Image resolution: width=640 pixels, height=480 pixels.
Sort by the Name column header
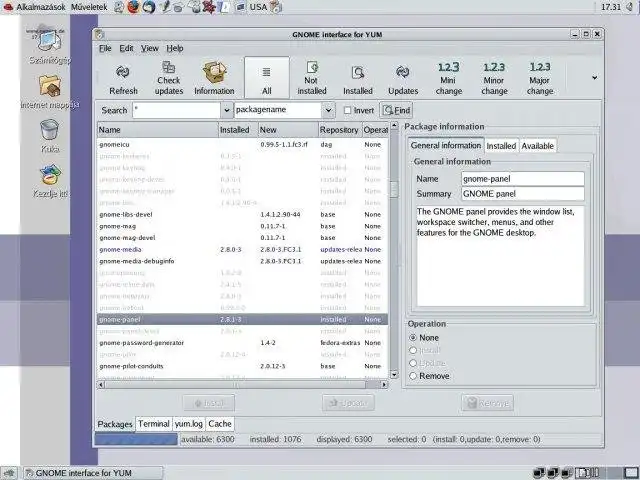[x=158, y=130]
